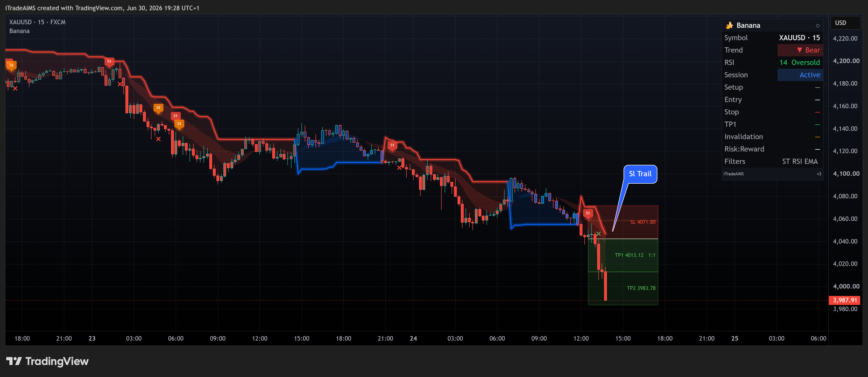
Task: Click the small circle icon in Banana panel header
Action: pyautogui.click(x=817, y=26)
